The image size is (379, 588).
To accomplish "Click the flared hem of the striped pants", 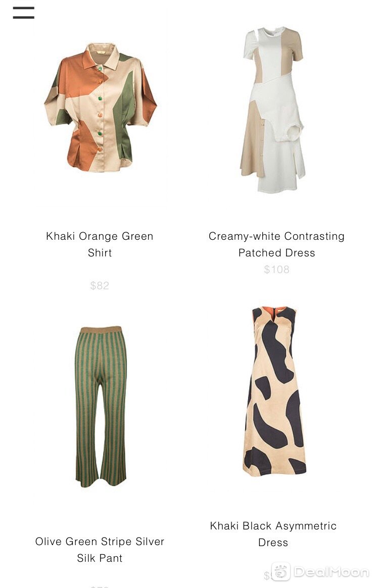I will [101, 476].
